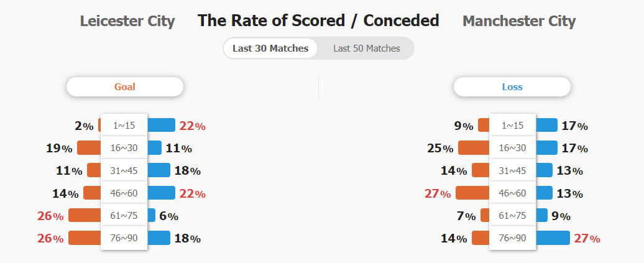This screenshot has height=263, width=644.
Task: Select the 76~90 interval in Goal chart
Action: pos(124,238)
